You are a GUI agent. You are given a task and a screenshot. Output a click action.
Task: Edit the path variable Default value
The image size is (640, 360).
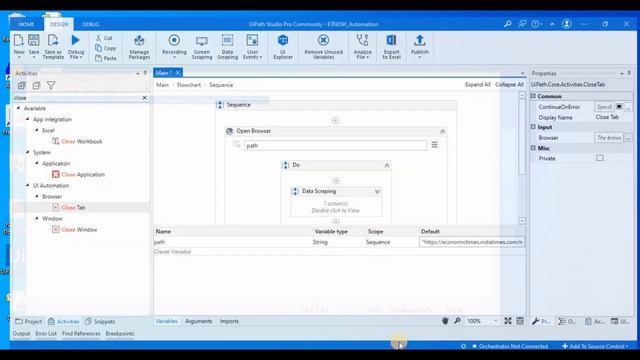pyautogui.click(x=472, y=242)
